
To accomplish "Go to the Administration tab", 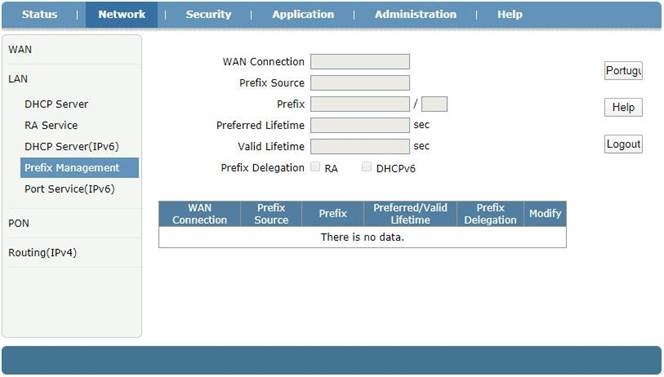I will tap(415, 14).
